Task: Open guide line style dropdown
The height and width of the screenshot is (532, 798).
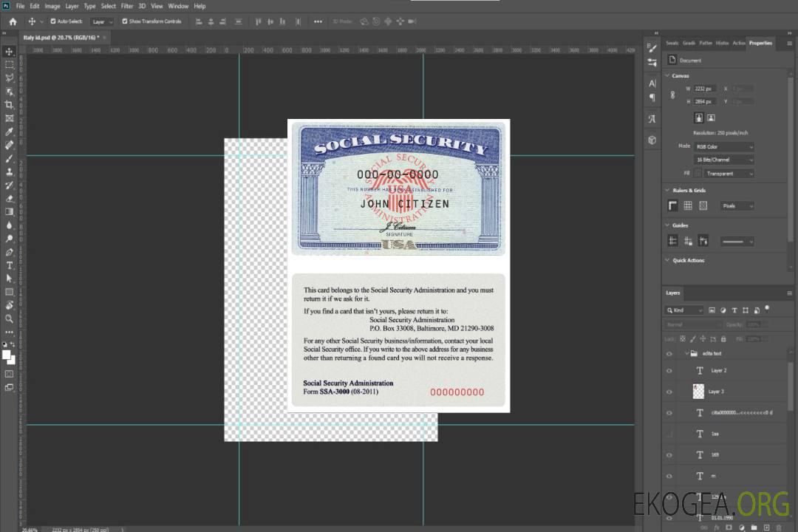Action: (737, 242)
